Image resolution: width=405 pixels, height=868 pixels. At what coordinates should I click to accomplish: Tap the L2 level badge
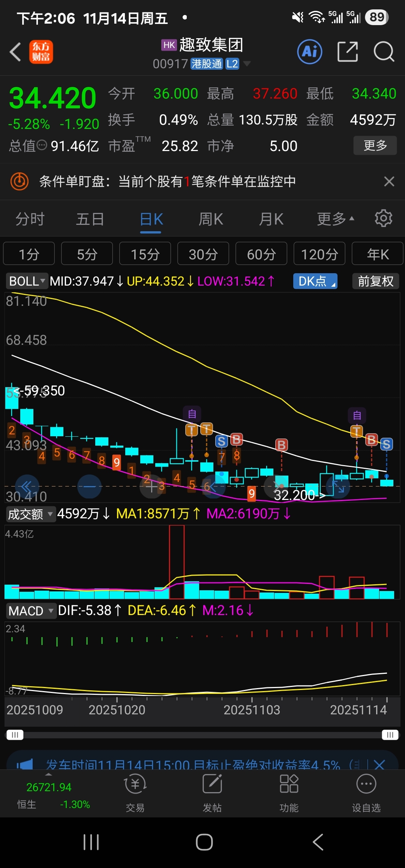click(x=232, y=64)
